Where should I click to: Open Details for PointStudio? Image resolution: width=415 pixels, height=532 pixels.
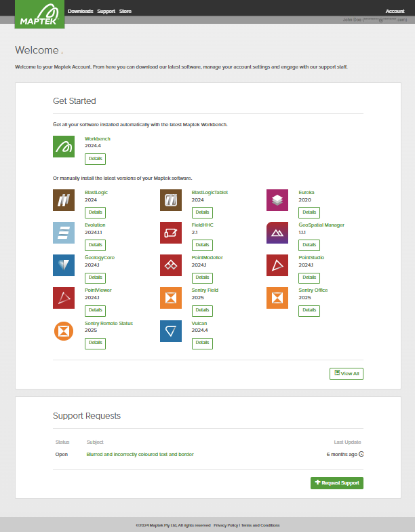coord(309,278)
